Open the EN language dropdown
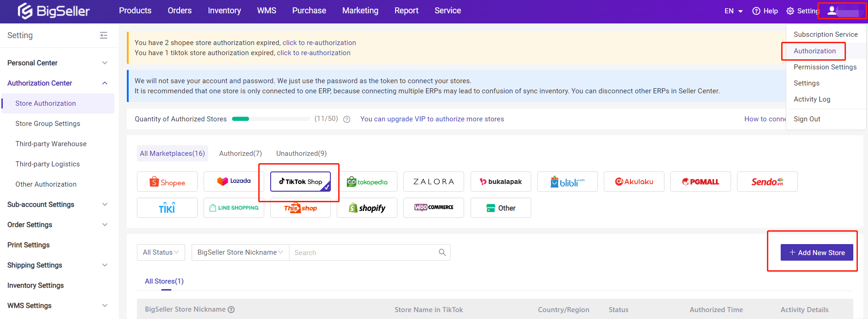 pos(733,11)
